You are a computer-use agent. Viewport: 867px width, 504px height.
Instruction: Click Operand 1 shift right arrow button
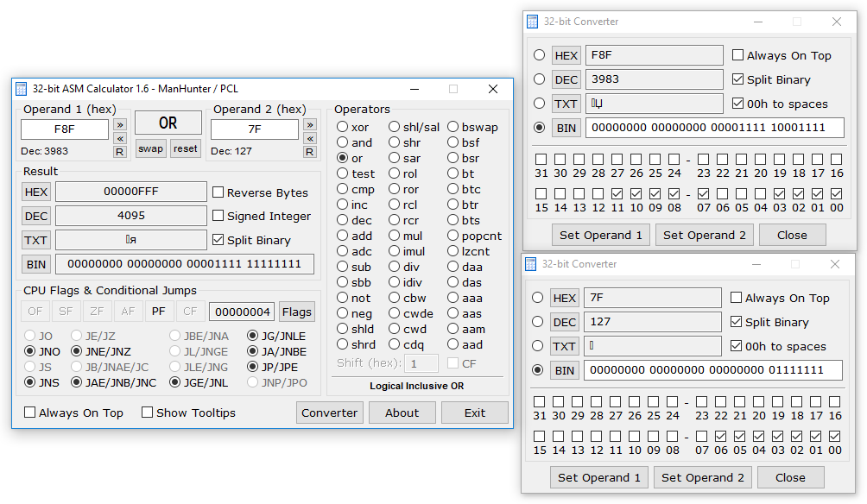(120, 124)
